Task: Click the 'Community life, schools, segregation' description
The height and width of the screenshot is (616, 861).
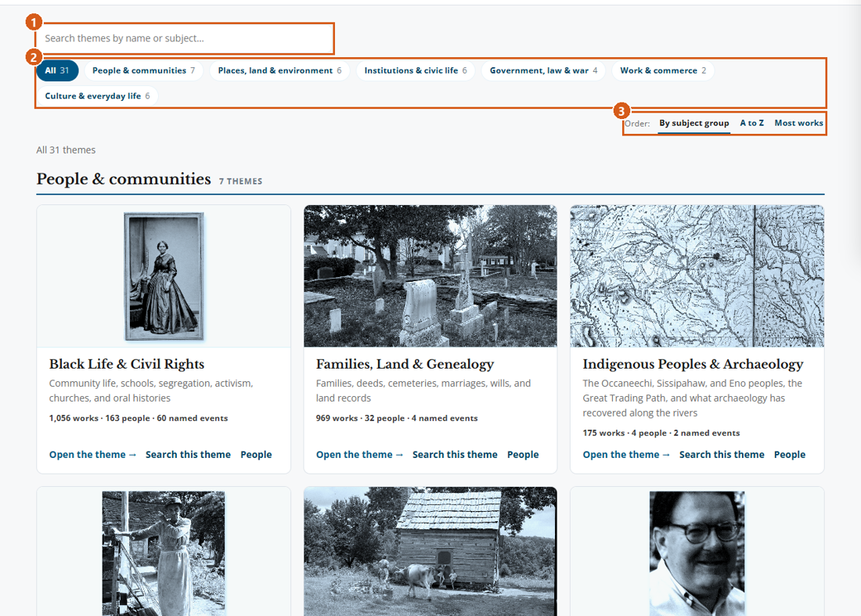Action: tap(151, 391)
